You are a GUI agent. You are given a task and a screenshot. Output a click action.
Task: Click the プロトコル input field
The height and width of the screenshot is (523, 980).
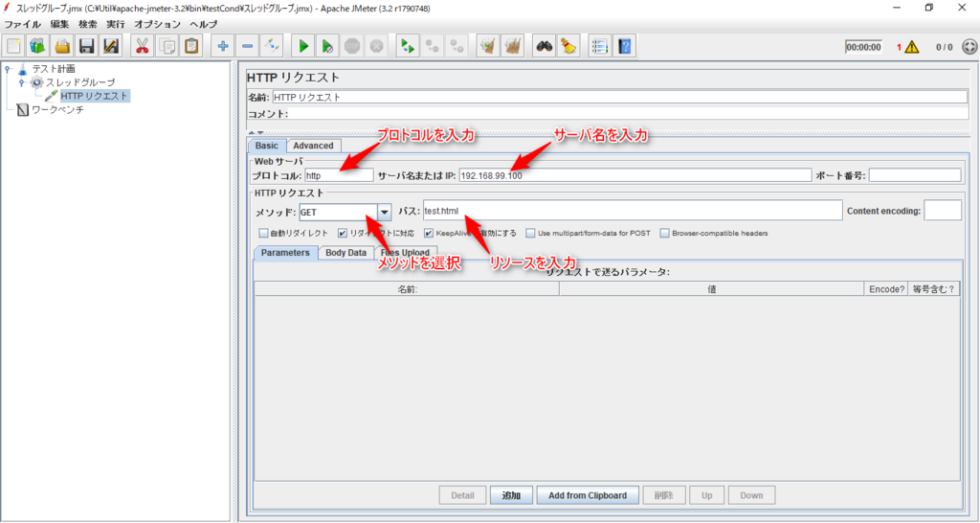(339, 176)
